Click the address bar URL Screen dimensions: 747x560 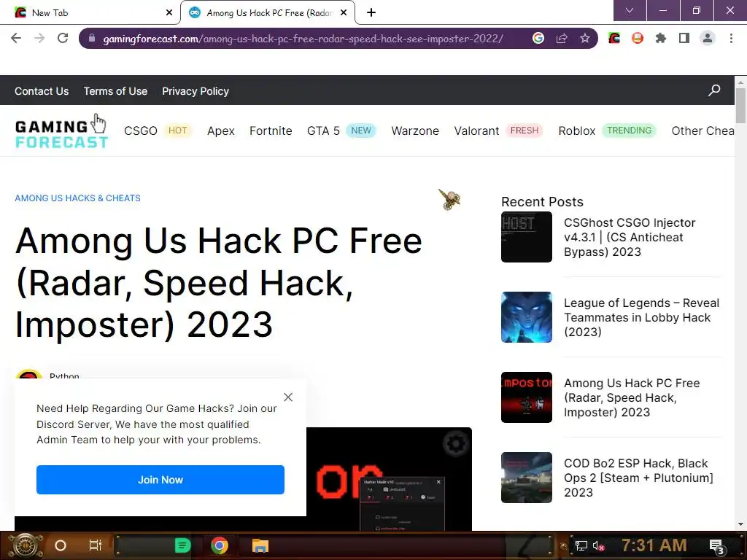(303, 39)
